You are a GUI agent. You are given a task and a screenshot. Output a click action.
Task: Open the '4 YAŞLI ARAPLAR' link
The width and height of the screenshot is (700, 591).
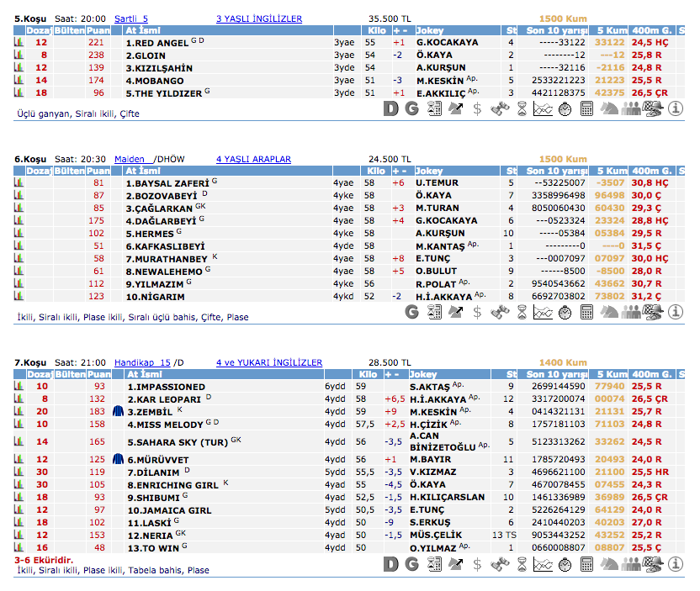tap(253, 159)
